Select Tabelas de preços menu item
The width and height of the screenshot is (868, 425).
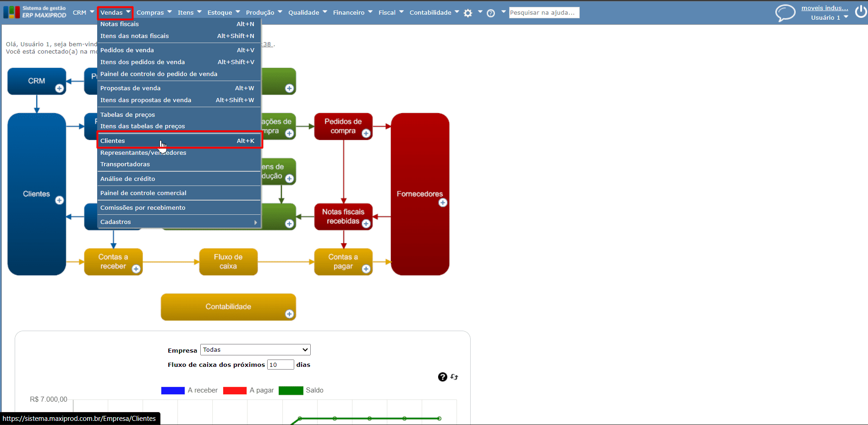179,114
